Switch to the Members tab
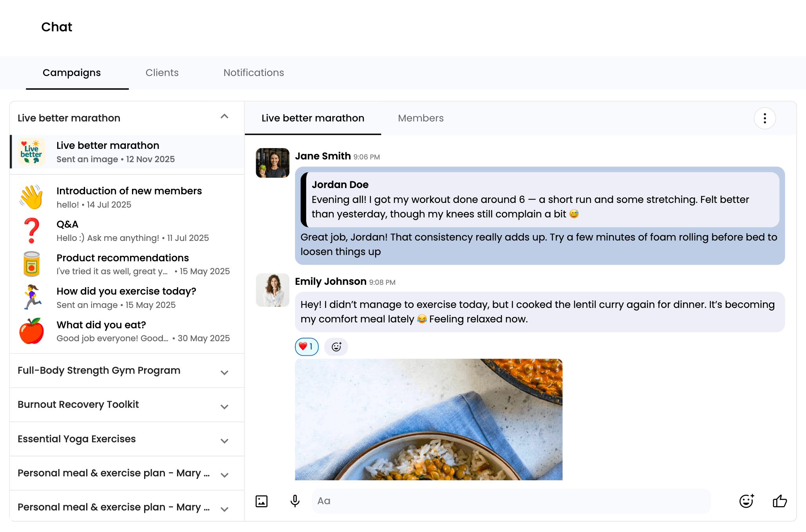Image resolution: width=806 pixels, height=532 pixels. (420, 118)
